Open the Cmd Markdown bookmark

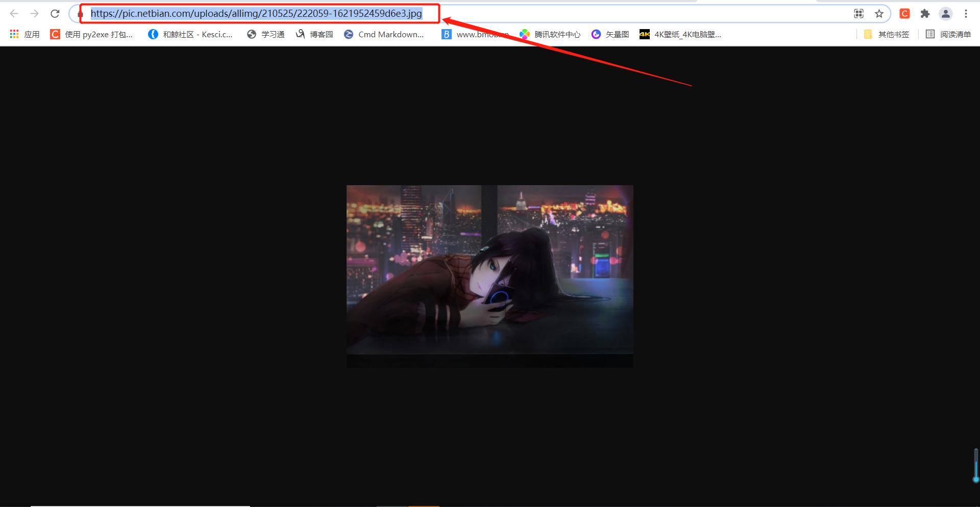[384, 34]
